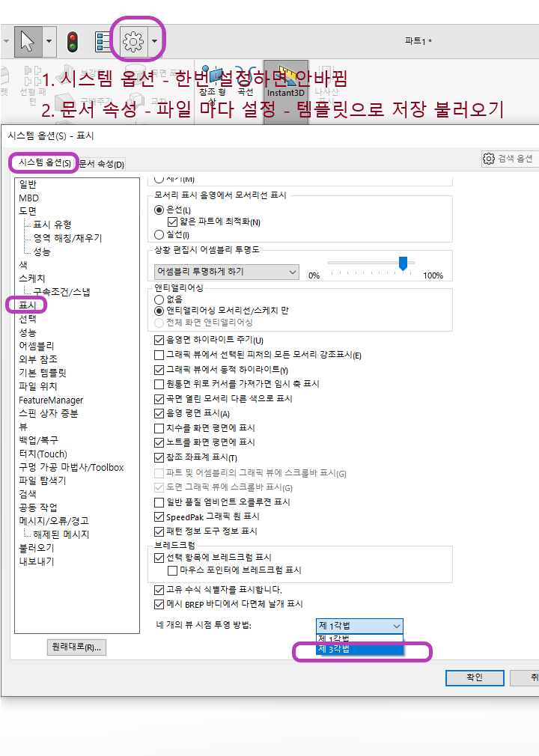Enable 치수를 화면 평면에 표시

pos(159,428)
